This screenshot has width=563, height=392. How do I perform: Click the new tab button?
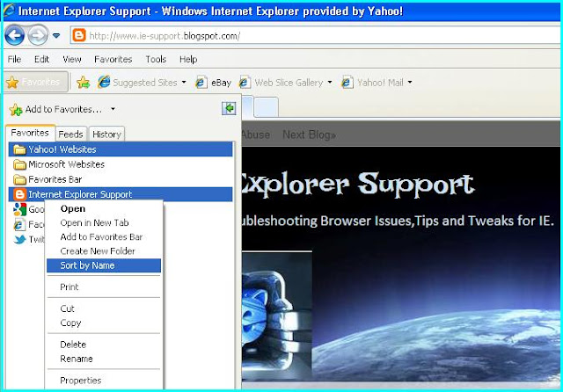click(x=266, y=106)
